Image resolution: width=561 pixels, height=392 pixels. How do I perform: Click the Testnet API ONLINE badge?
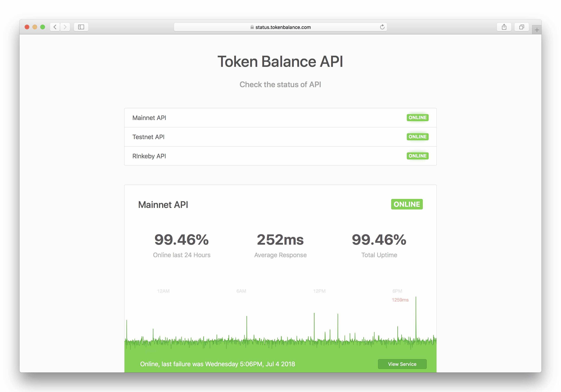417,137
